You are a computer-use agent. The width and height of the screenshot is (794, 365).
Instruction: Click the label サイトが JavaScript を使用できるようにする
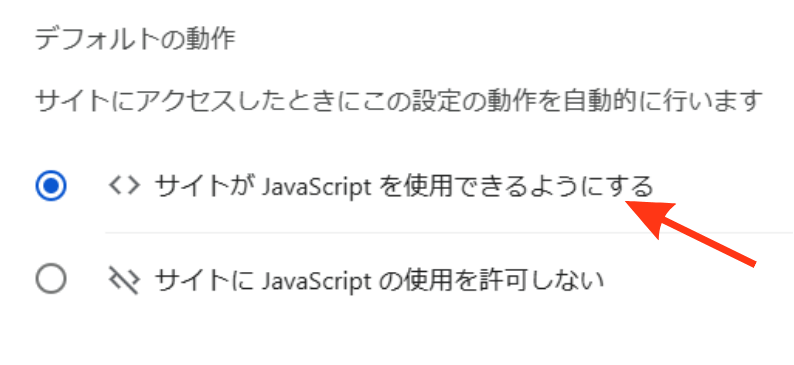coord(404,186)
